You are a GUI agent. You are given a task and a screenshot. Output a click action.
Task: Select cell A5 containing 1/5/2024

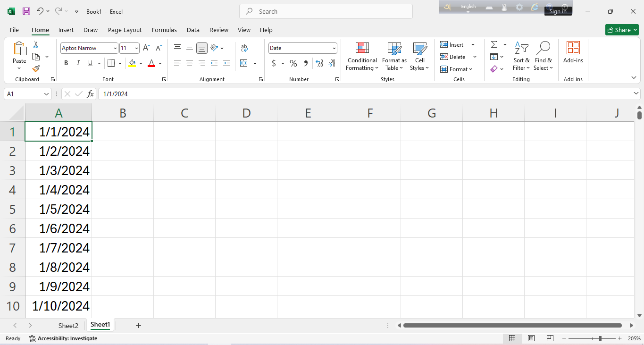[59, 209]
